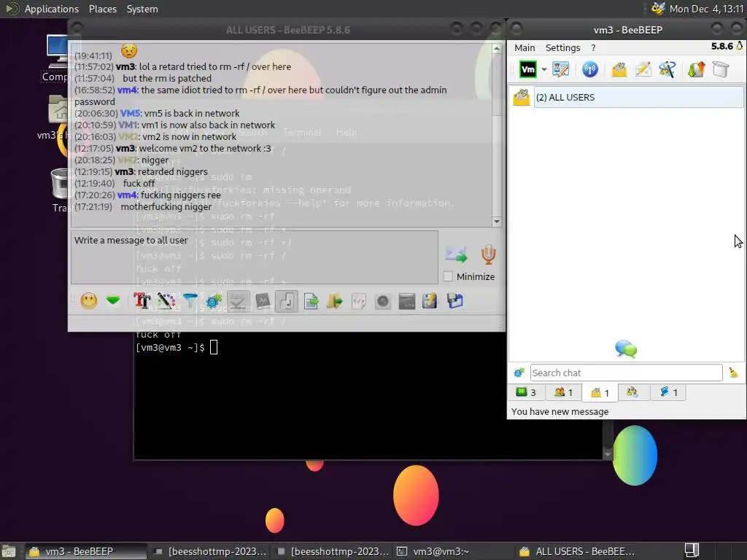The width and height of the screenshot is (747, 560).
Task: Click the pencil envelope write message icon
Action: pyautogui.click(x=643, y=69)
